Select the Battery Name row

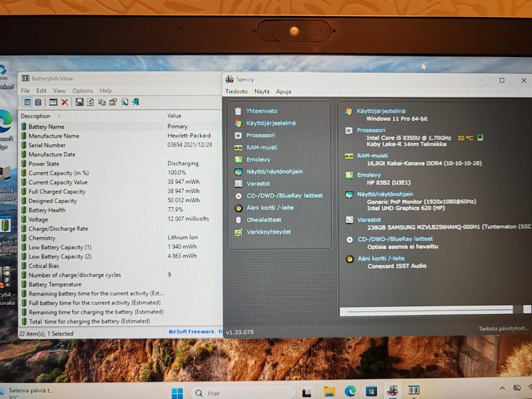120,126
